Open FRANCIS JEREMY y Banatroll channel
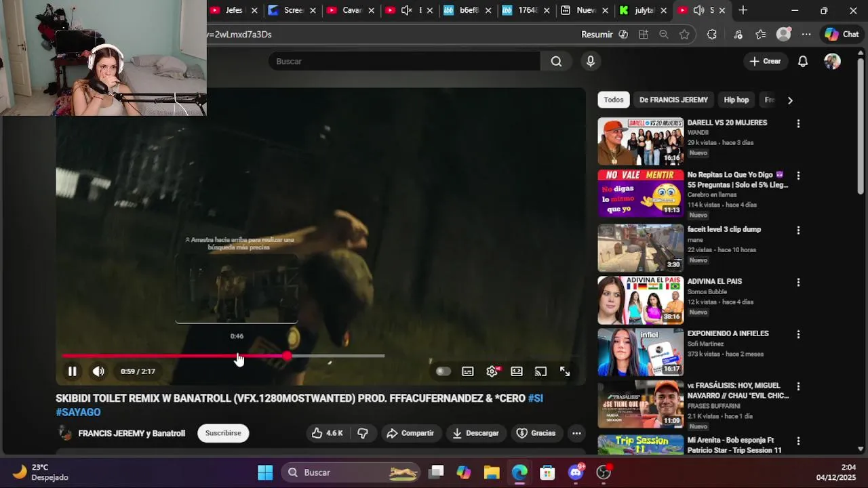The image size is (868, 488). point(132,433)
